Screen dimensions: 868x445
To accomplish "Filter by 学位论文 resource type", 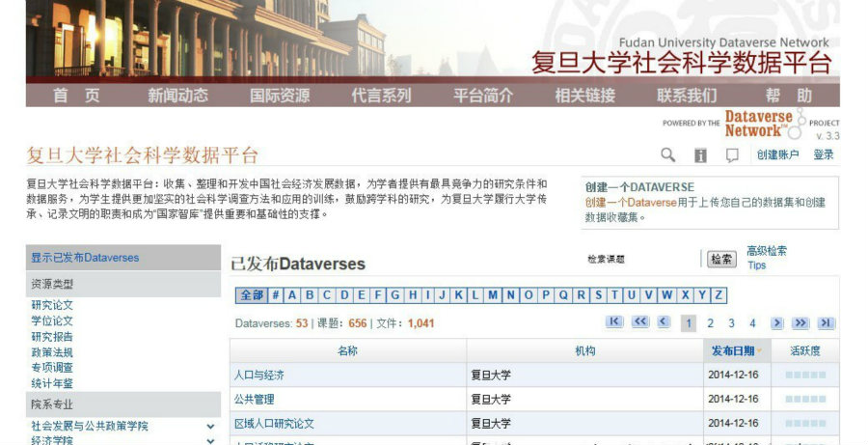I will tap(52, 320).
